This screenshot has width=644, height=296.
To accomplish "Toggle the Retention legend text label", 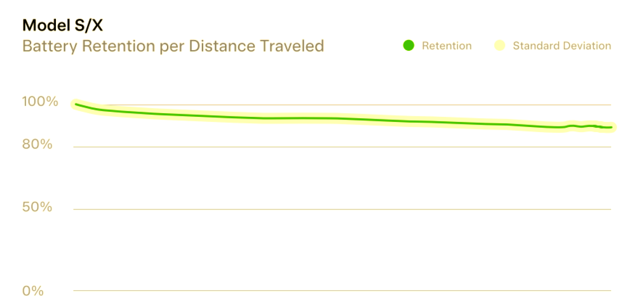I will coord(447,46).
